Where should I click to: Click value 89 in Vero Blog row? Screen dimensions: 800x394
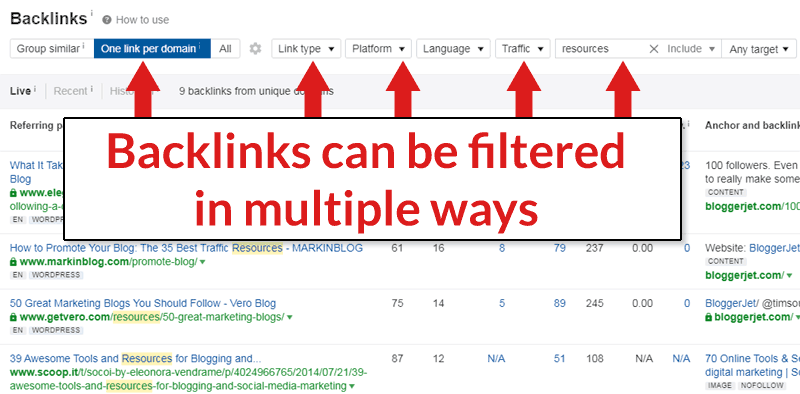pyautogui.click(x=560, y=303)
